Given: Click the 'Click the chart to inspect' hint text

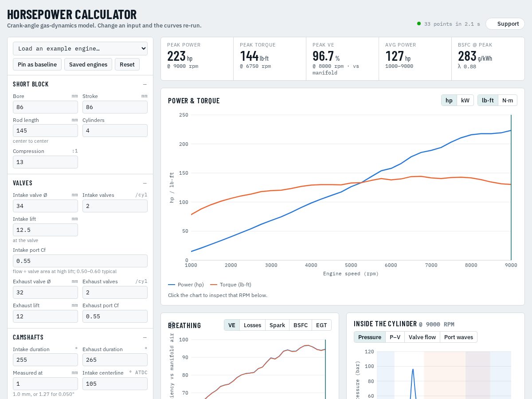Looking at the screenshot, I should (218, 295).
